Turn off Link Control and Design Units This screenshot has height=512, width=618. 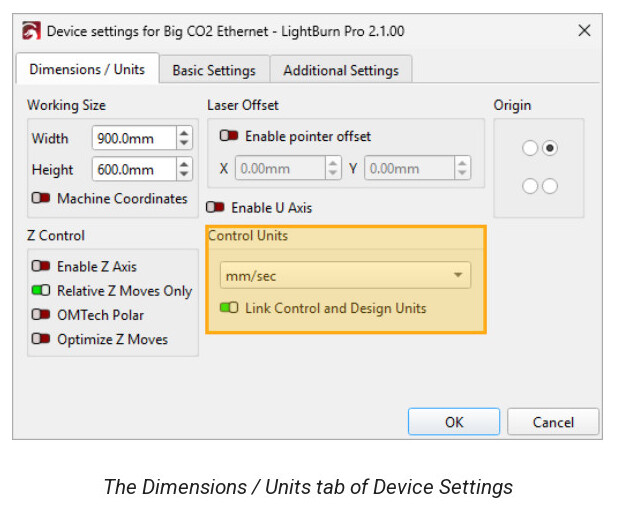click(x=229, y=308)
